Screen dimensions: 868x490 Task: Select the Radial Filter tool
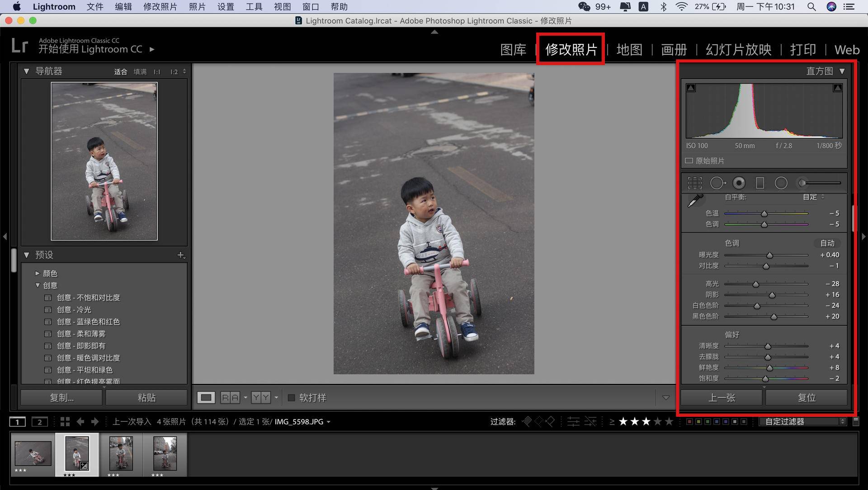click(x=781, y=183)
